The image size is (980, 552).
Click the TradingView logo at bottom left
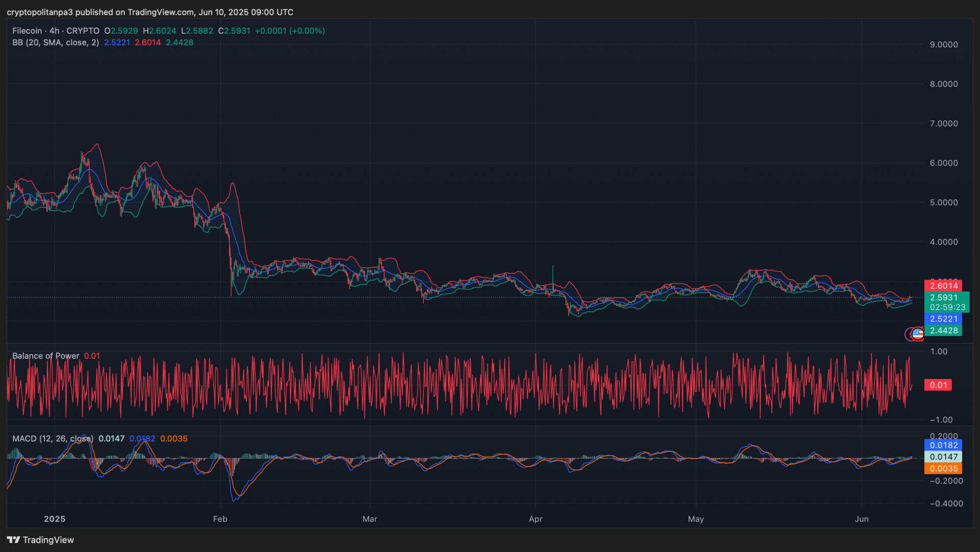(x=40, y=540)
